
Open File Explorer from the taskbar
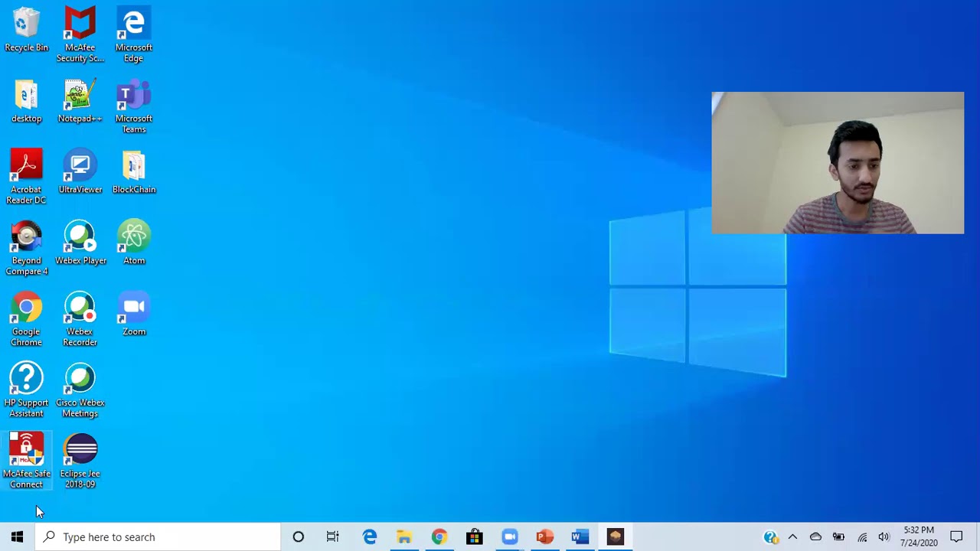404,537
